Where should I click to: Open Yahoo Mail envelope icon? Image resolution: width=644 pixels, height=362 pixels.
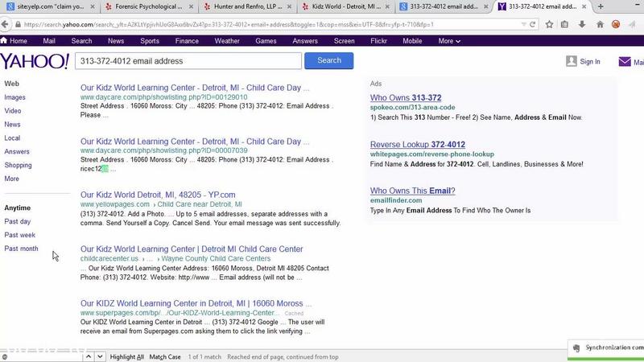625,62
